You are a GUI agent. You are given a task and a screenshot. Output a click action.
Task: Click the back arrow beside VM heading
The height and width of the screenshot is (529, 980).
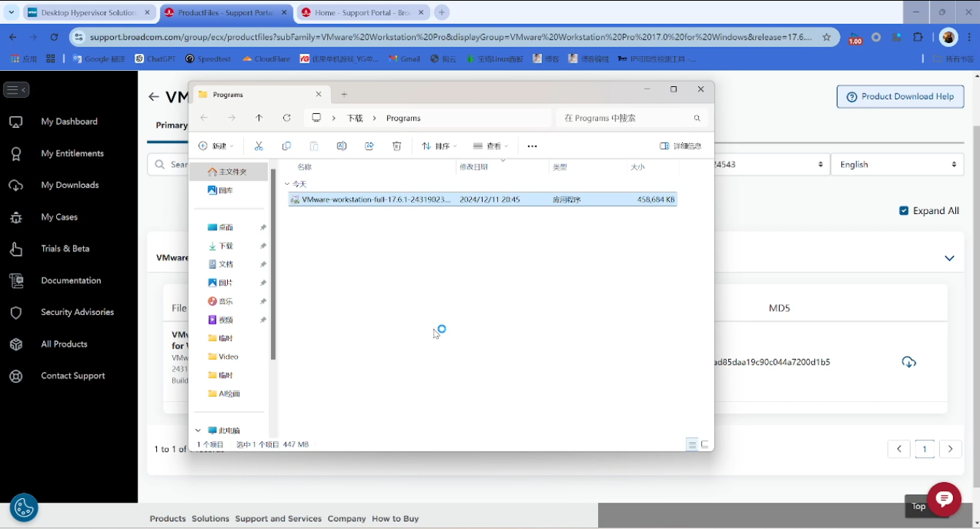[153, 96]
